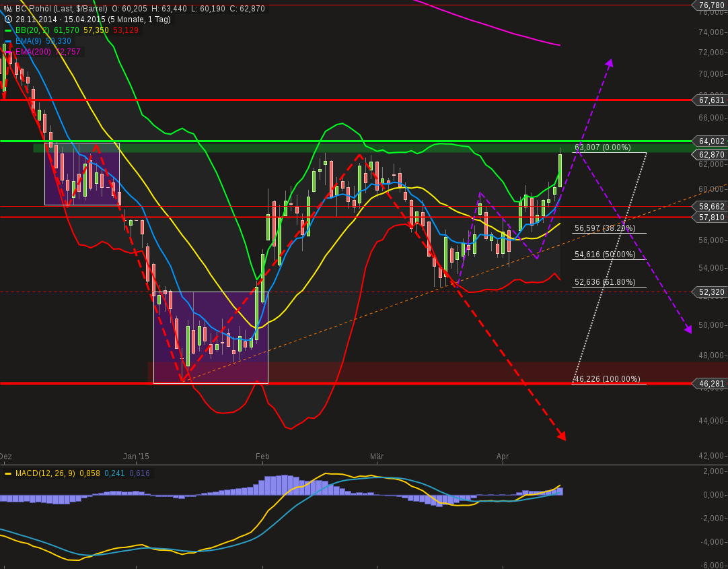Image resolution: width=728 pixels, height=569 pixels.
Task: Click the 46,226 (100.00%) Fibonacci level label
Action: 606,379
